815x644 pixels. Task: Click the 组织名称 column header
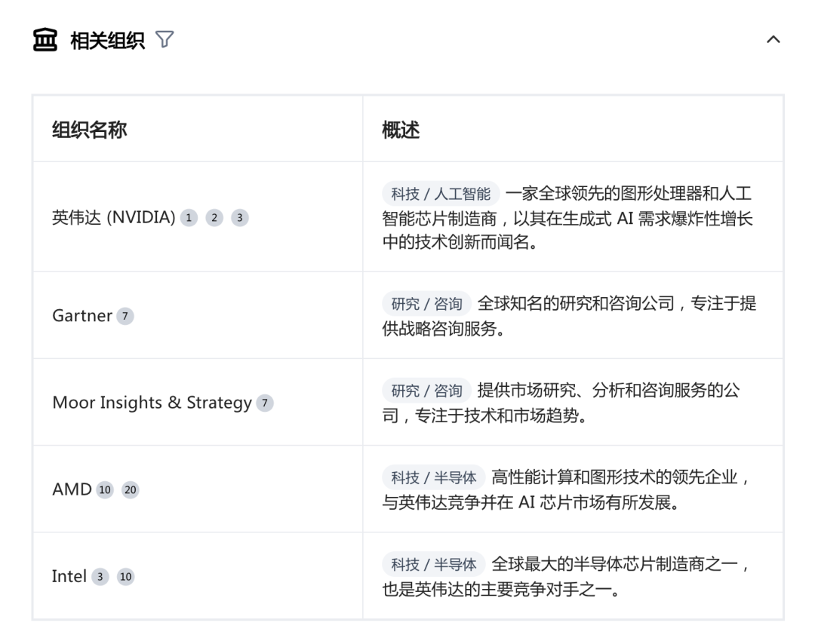click(89, 129)
